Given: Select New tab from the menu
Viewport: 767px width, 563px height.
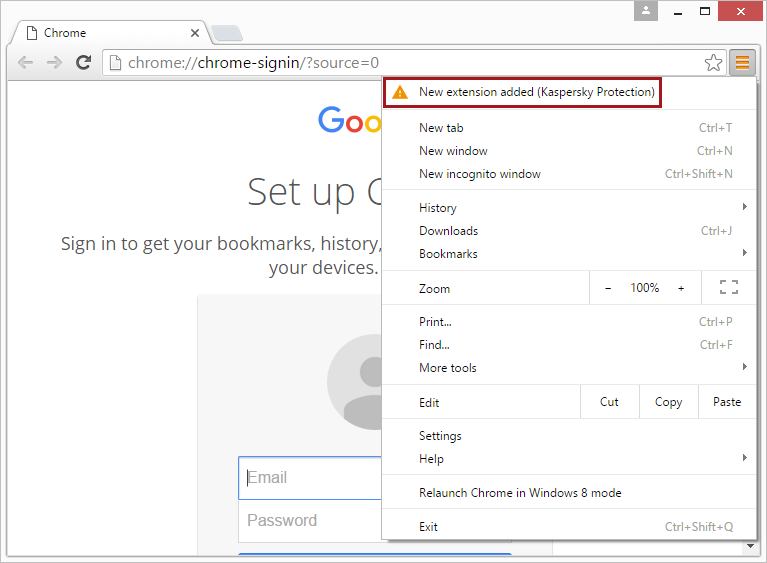Looking at the screenshot, I should (x=568, y=128).
